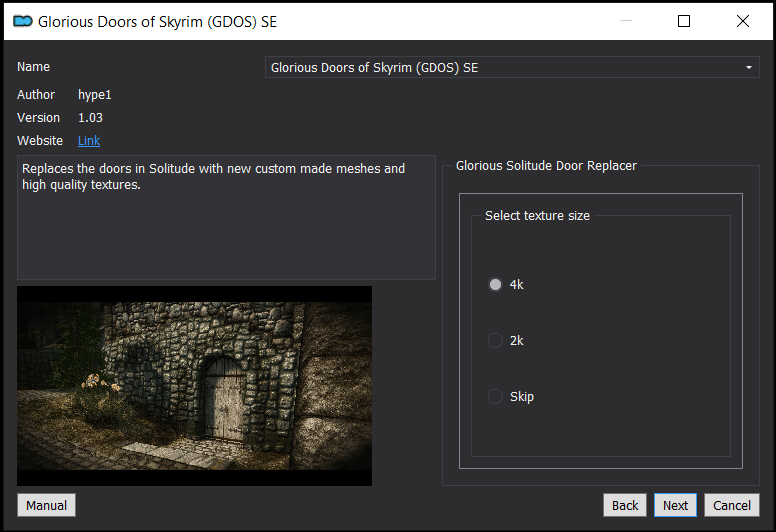The height and width of the screenshot is (532, 776).
Task: Click the Manual button
Action: (47, 505)
